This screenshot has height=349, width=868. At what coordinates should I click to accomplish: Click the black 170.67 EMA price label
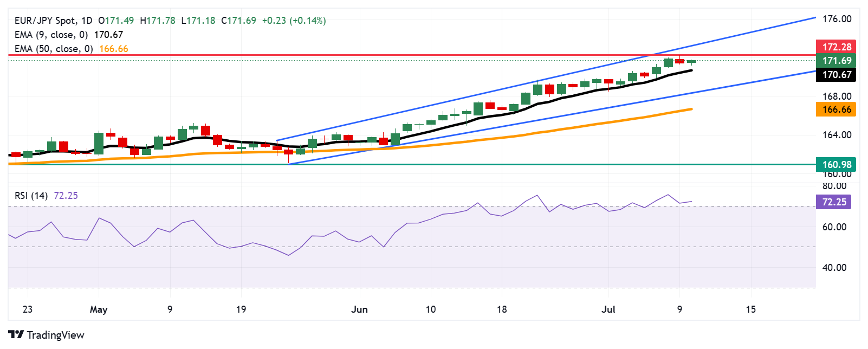pyautogui.click(x=836, y=75)
